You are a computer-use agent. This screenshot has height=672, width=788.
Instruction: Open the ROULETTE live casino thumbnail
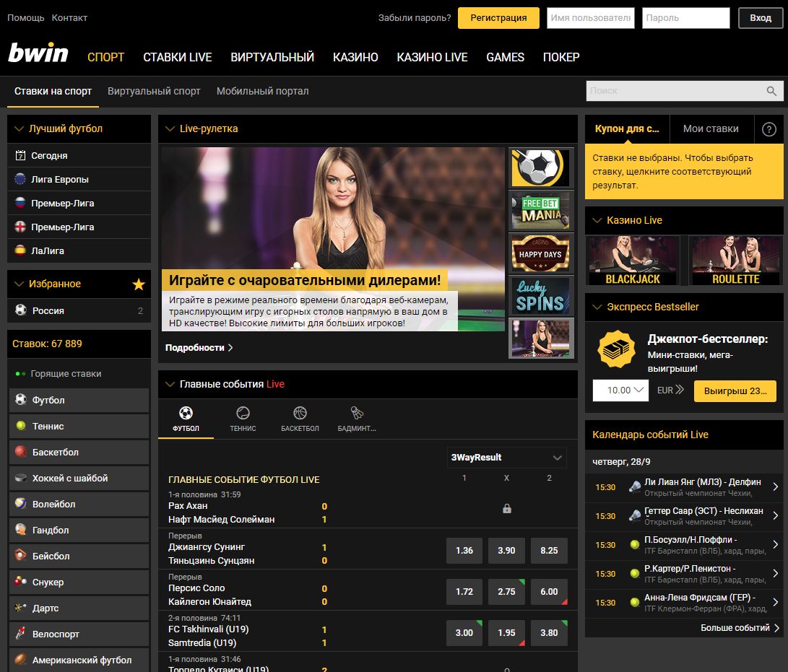(x=736, y=261)
